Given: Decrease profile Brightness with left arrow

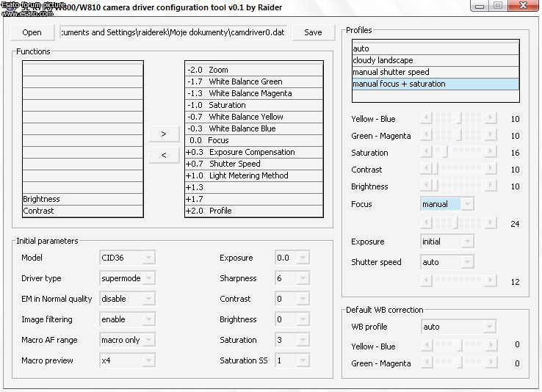Looking at the screenshot, I should 426,186.
